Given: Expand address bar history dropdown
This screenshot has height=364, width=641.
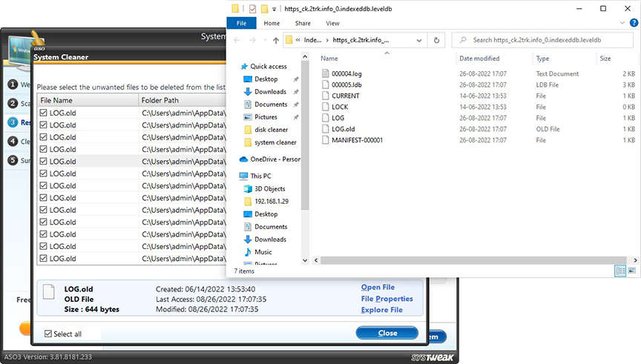Looking at the screenshot, I should click(x=419, y=40).
